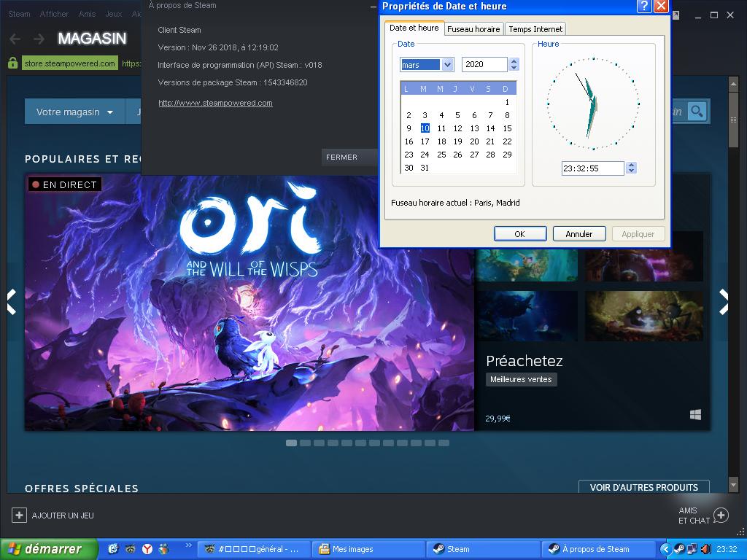
Task: Select day 1 in the calendar
Action: tap(508, 102)
